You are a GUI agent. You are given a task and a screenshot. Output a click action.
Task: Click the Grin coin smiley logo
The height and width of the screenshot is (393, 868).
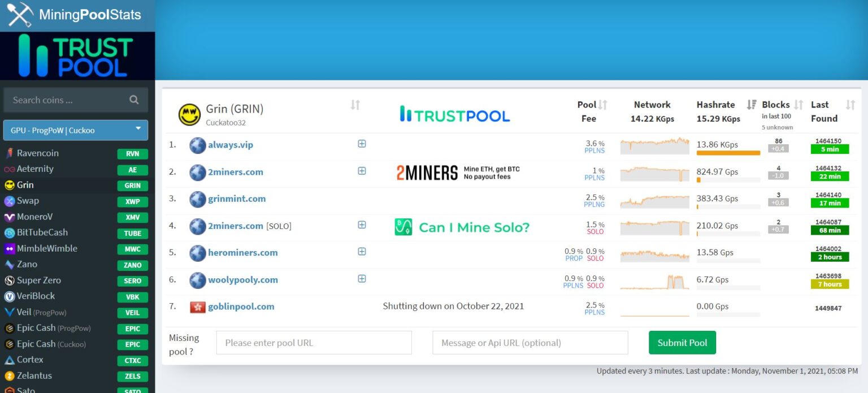pos(189,115)
